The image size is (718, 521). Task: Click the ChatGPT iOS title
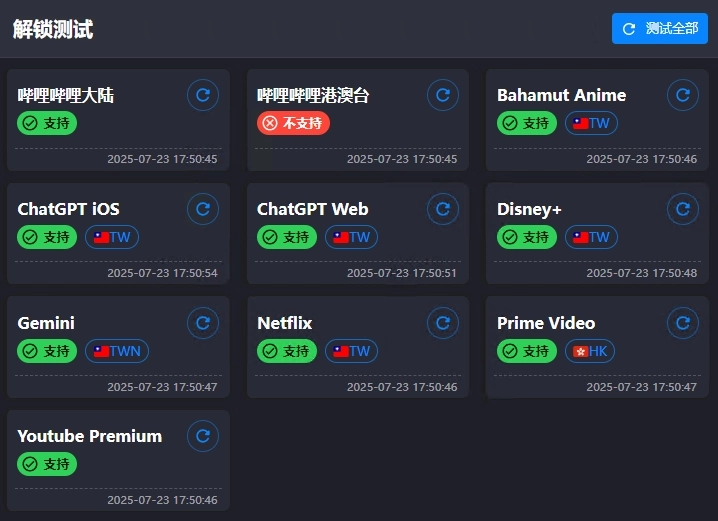pos(68,209)
